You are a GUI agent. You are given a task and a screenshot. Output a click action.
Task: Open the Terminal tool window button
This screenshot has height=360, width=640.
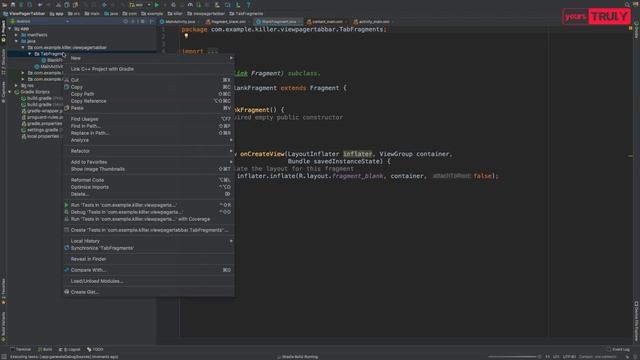(21, 349)
